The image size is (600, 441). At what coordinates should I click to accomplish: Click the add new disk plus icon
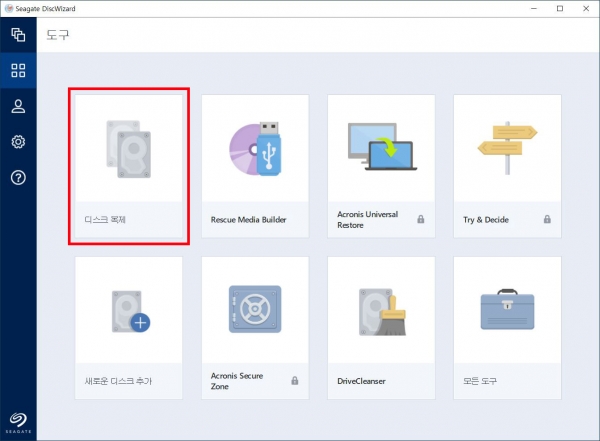click(128, 310)
